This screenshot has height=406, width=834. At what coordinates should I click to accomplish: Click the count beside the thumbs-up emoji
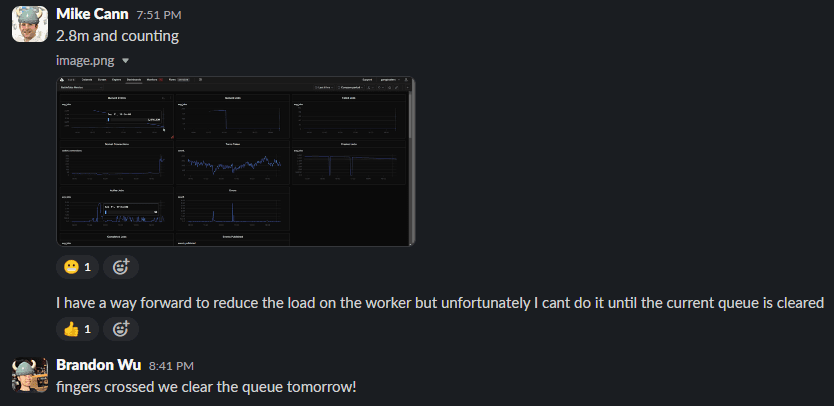pyautogui.click(x=87, y=328)
